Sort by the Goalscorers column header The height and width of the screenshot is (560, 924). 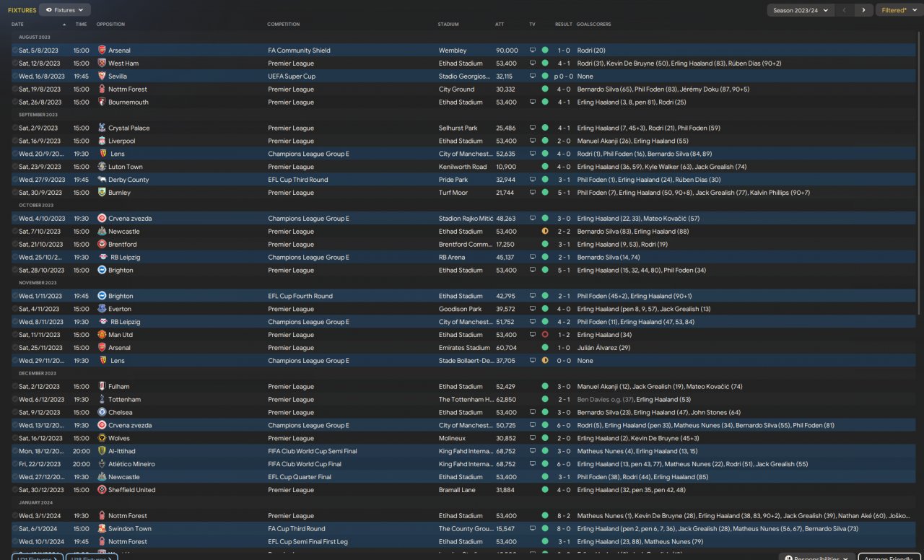(x=593, y=25)
